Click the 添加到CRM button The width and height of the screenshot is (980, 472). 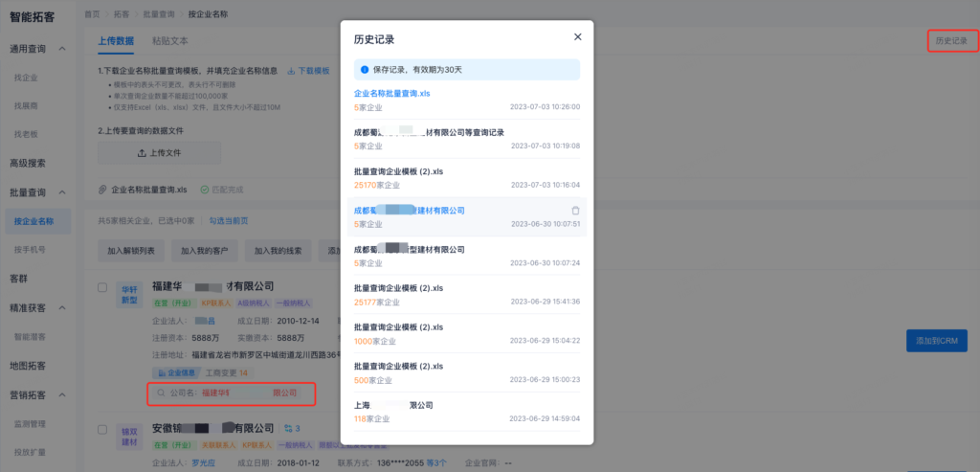pos(937,340)
